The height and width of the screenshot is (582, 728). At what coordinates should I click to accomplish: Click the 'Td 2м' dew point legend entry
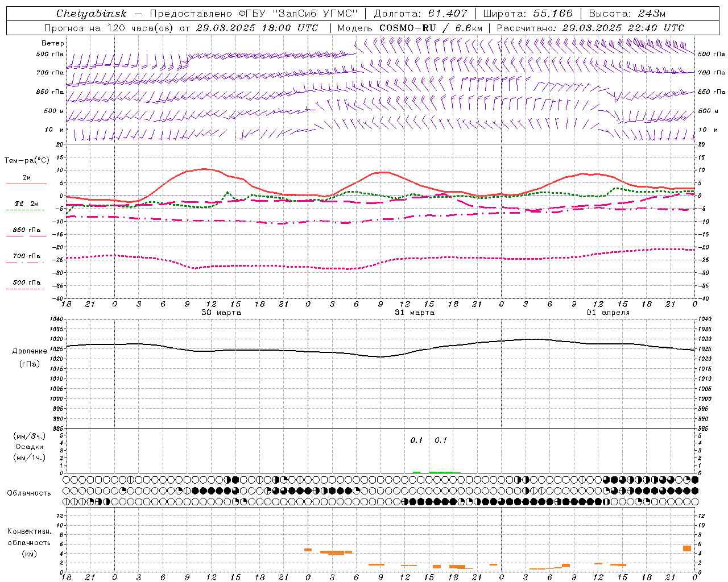point(26,203)
